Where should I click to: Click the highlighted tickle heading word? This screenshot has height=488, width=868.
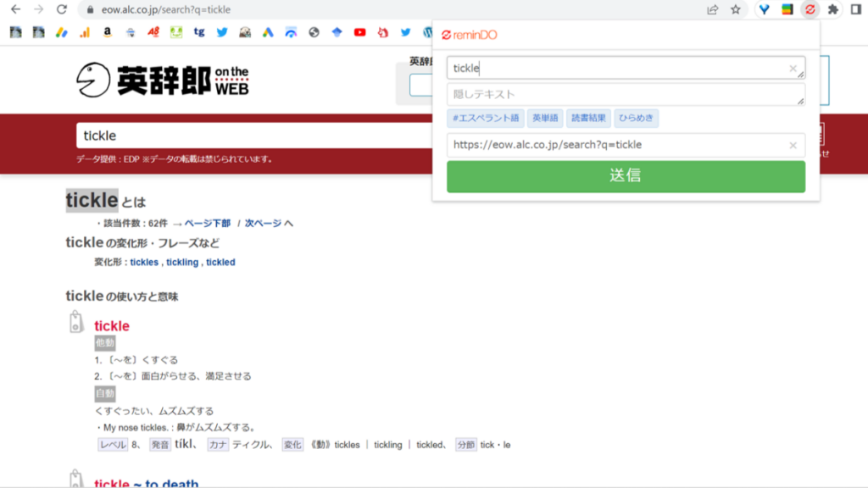point(92,200)
